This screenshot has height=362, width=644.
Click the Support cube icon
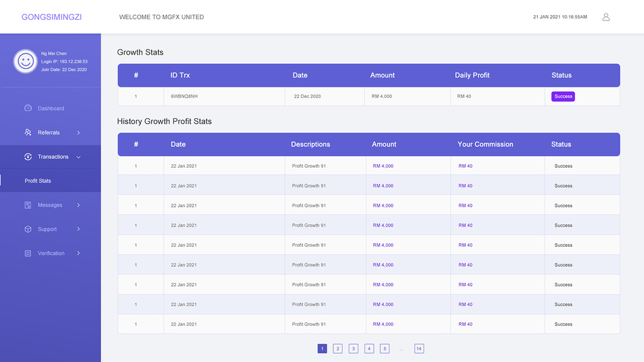pos(28,229)
